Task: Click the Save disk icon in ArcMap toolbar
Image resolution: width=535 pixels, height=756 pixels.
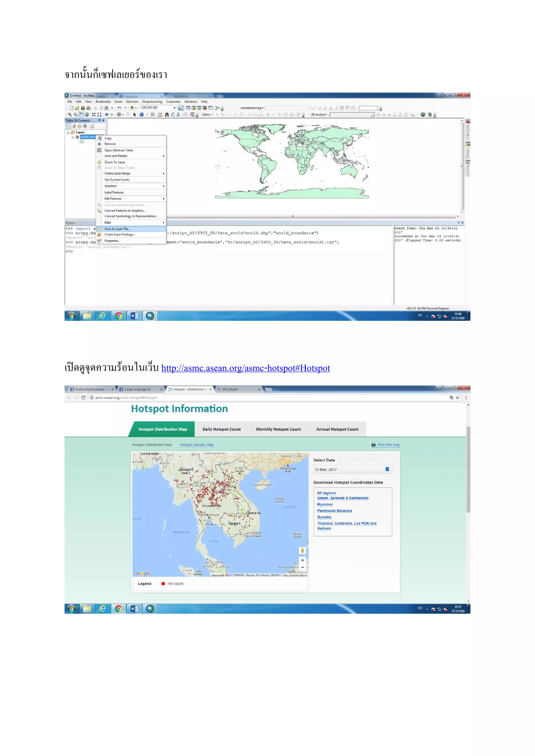Action: [83, 108]
